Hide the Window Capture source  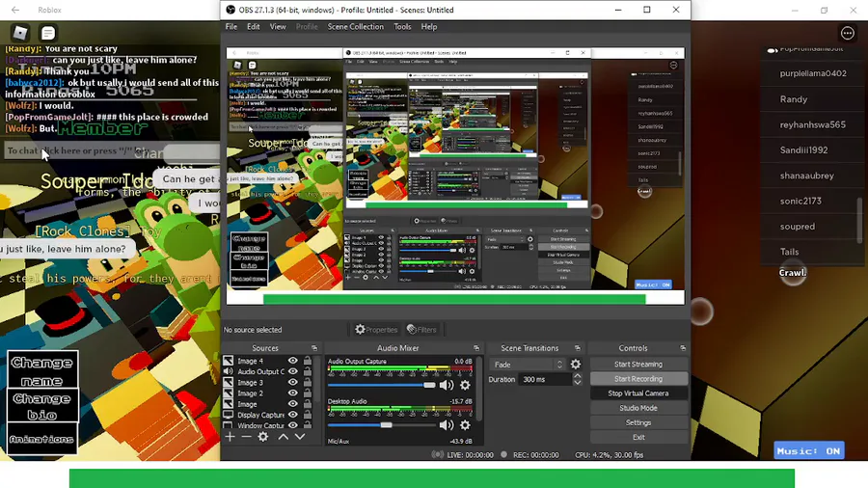[x=293, y=425]
